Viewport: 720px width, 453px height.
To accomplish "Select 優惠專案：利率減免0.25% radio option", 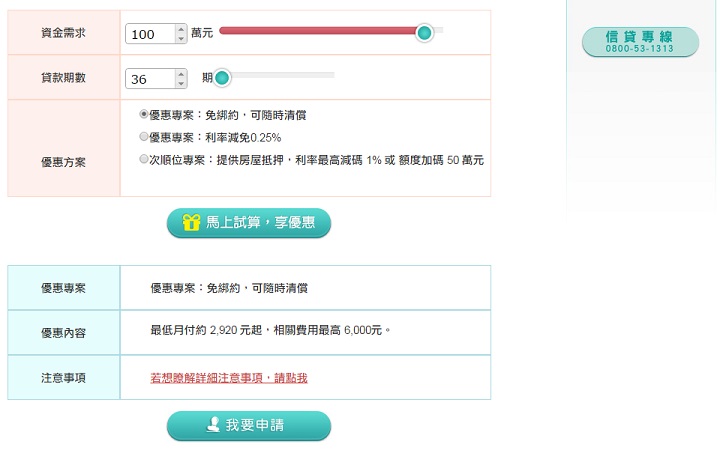I will [144, 137].
